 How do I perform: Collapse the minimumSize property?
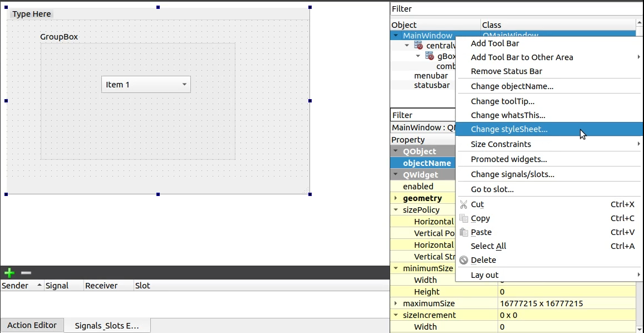[396, 268]
